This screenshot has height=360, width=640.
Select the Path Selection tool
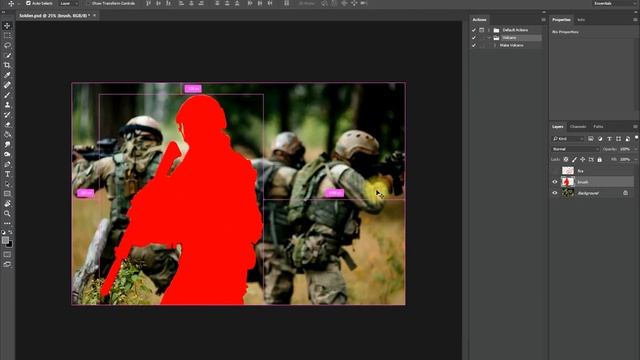click(x=7, y=184)
